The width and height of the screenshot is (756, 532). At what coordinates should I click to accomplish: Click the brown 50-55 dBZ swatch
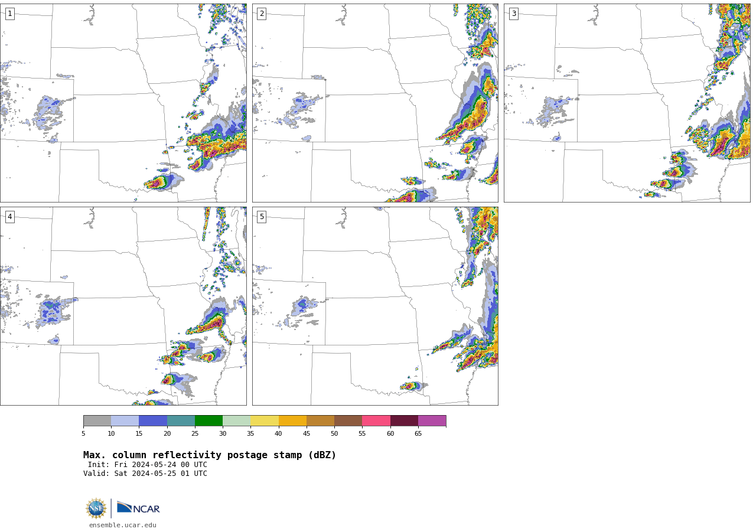coord(348,421)
